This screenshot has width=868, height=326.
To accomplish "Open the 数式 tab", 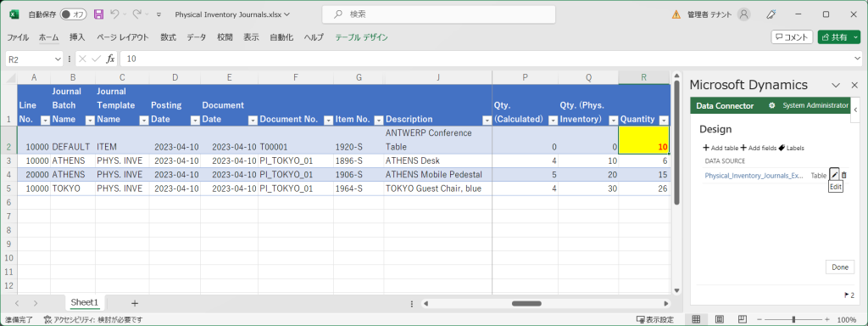I will (x=169, y=37).
